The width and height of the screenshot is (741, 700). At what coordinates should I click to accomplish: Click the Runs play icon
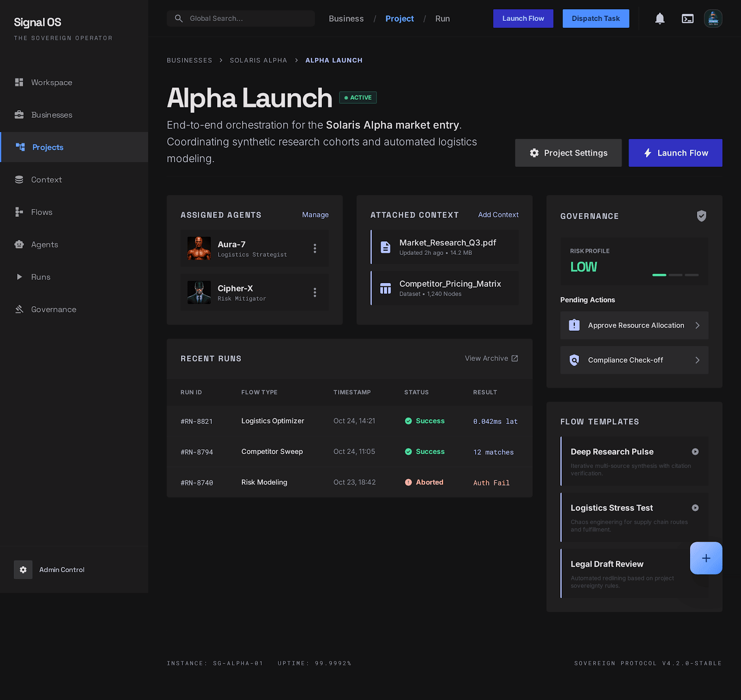[x=19, y=277]
